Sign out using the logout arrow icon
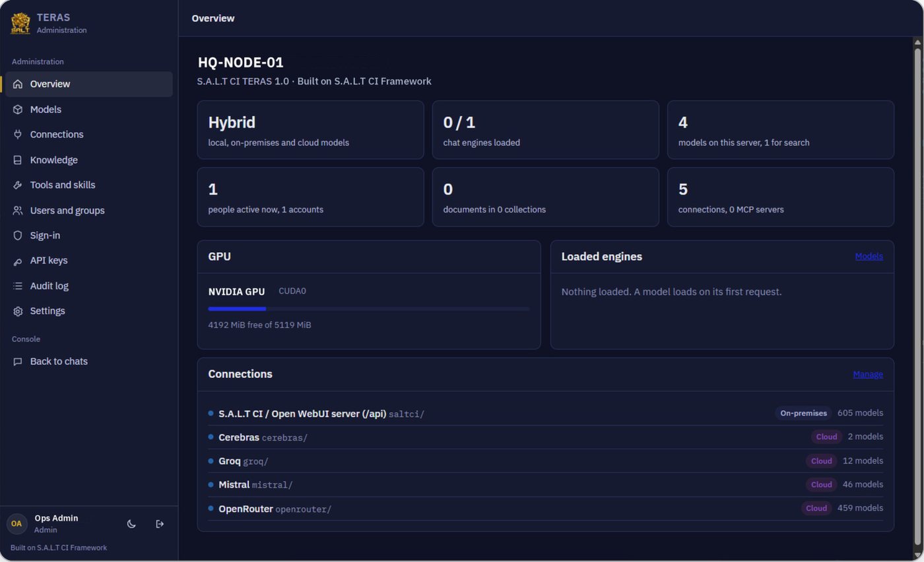Screen dimensions: 924x562 [160, 524]
